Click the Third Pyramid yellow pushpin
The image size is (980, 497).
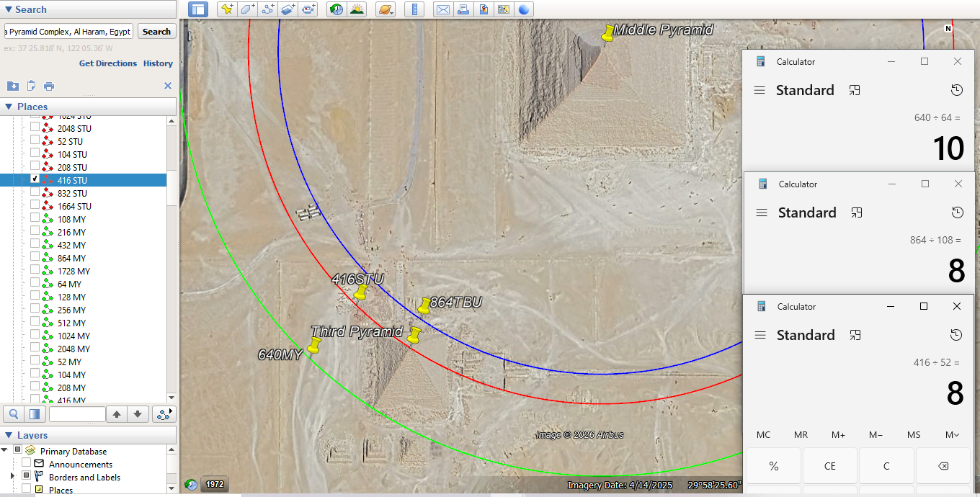tap(414, 336)
